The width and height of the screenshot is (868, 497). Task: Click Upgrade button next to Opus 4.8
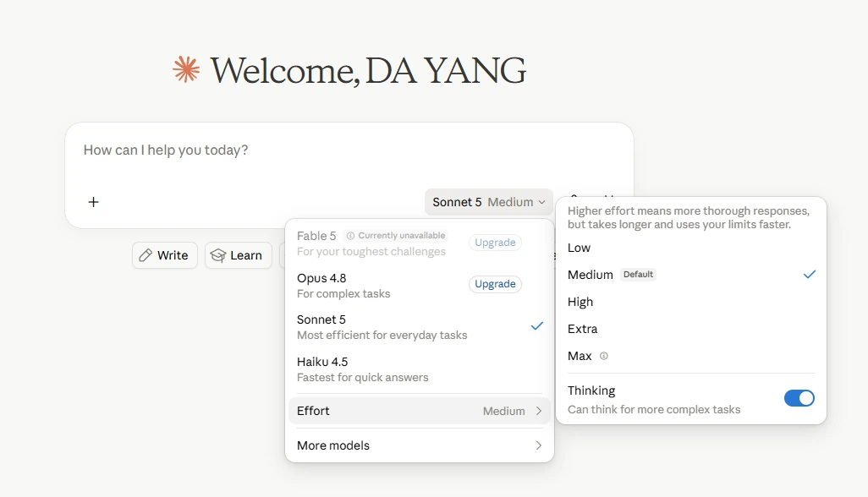(495, 284)
